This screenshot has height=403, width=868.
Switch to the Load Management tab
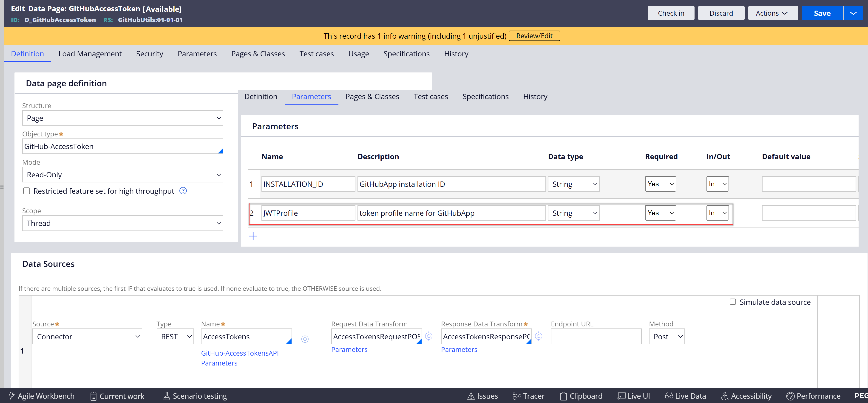(x=90, y=54)
